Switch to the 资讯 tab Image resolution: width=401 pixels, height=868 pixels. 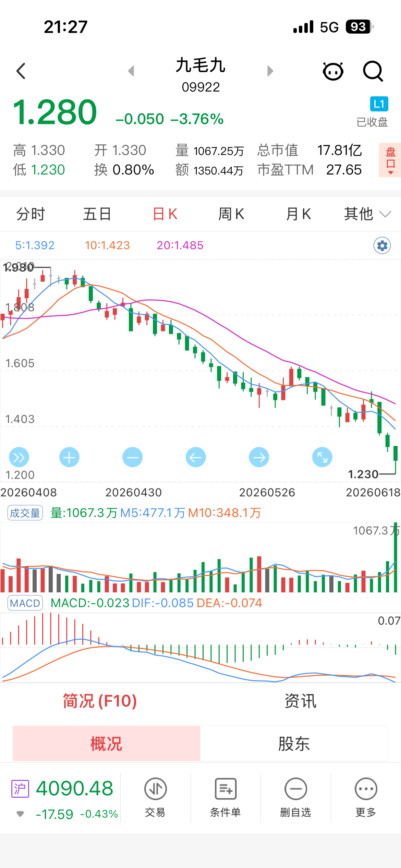click(301, 701)
